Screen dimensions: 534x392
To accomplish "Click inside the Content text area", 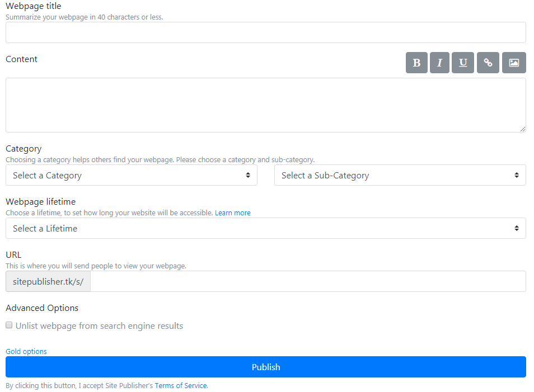I will click(265, 105).
